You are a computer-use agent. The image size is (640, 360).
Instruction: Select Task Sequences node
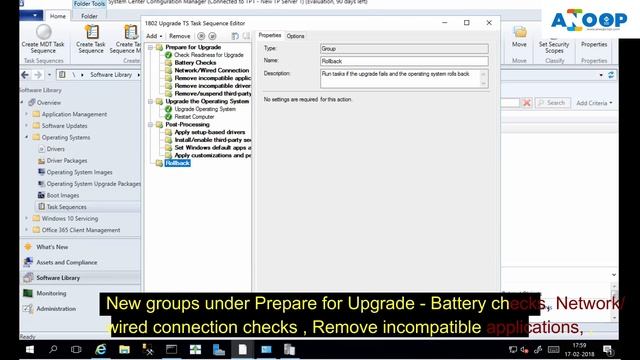66,207
